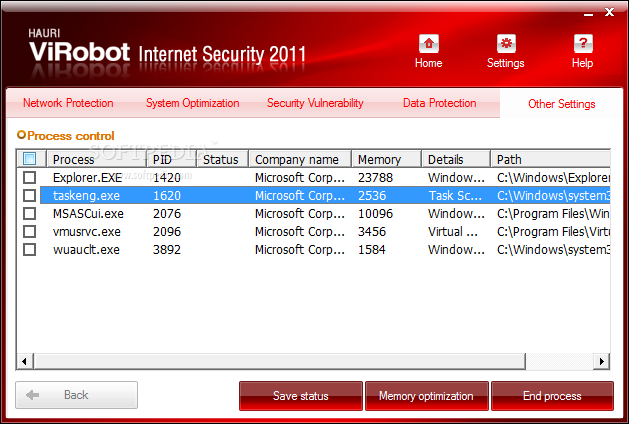The height and width of the screenshot is (424, 629).
Task: Check the taskeng.exe process checkbox
Action: point(29,195)
